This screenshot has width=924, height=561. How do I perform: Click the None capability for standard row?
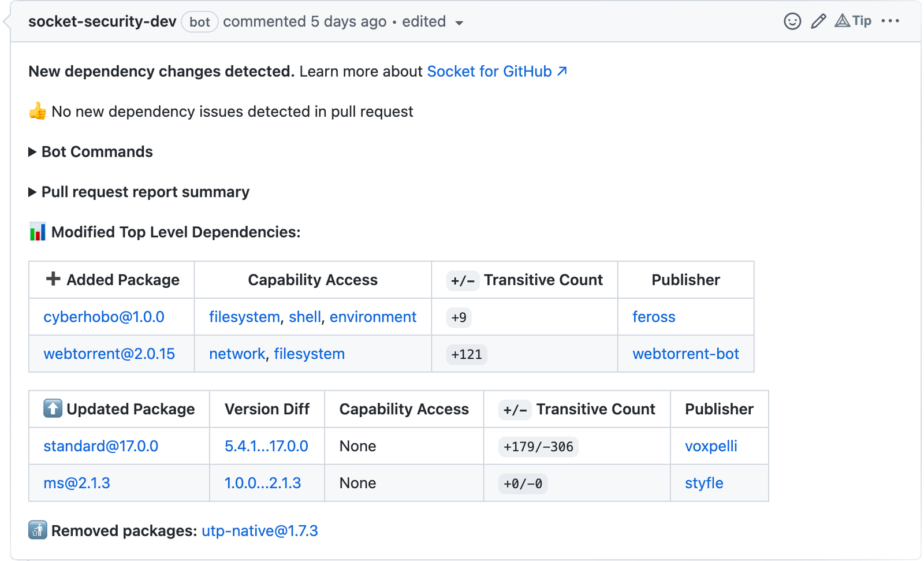(x=358, y=446)
